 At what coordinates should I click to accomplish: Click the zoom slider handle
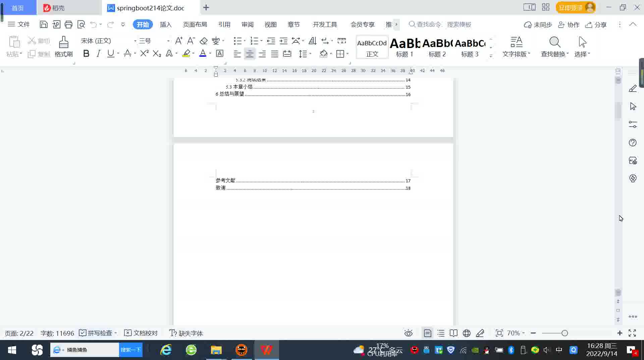point(565,333)
